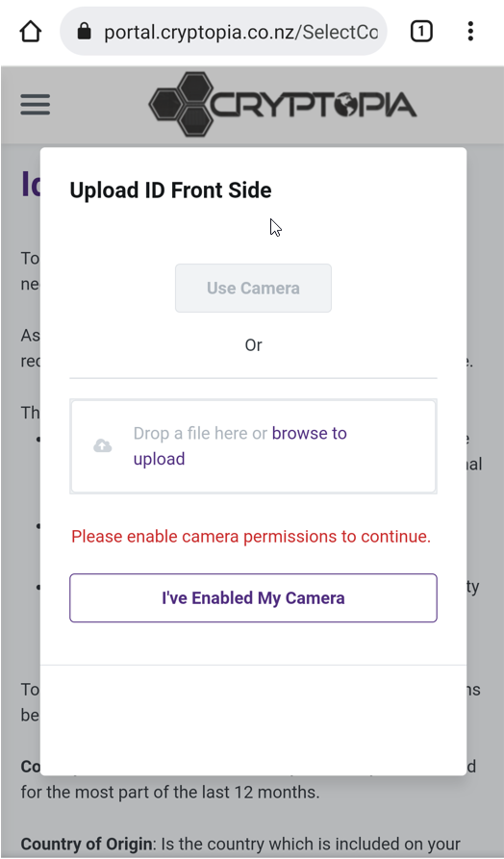504x859 pixels.
Task: Click the cloud upload icon
Action: click(x=103, y=446)
